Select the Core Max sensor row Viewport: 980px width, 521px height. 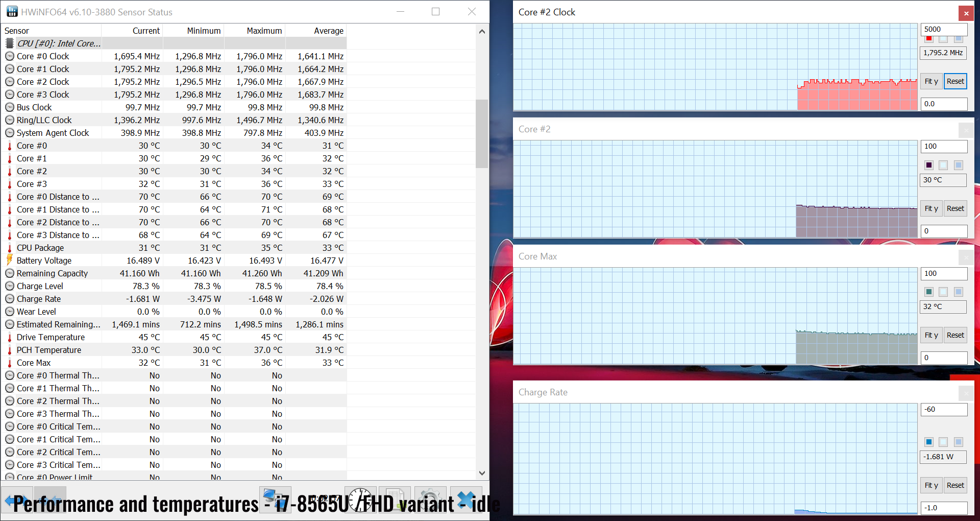174,363
